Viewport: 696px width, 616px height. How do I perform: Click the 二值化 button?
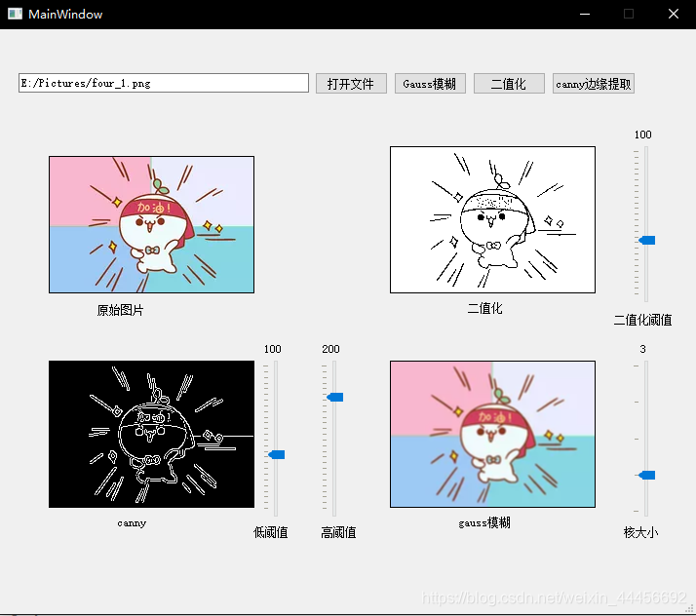[509, 84]
